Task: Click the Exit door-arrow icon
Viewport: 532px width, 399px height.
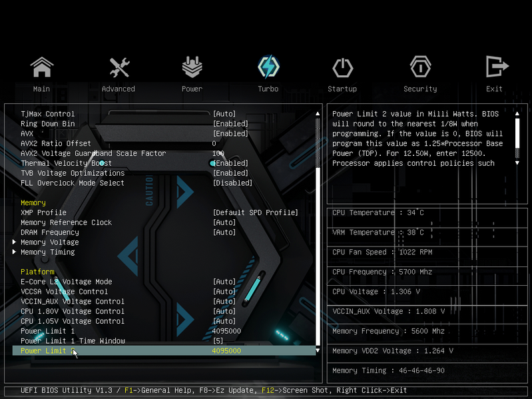Action: pos(497,67)
